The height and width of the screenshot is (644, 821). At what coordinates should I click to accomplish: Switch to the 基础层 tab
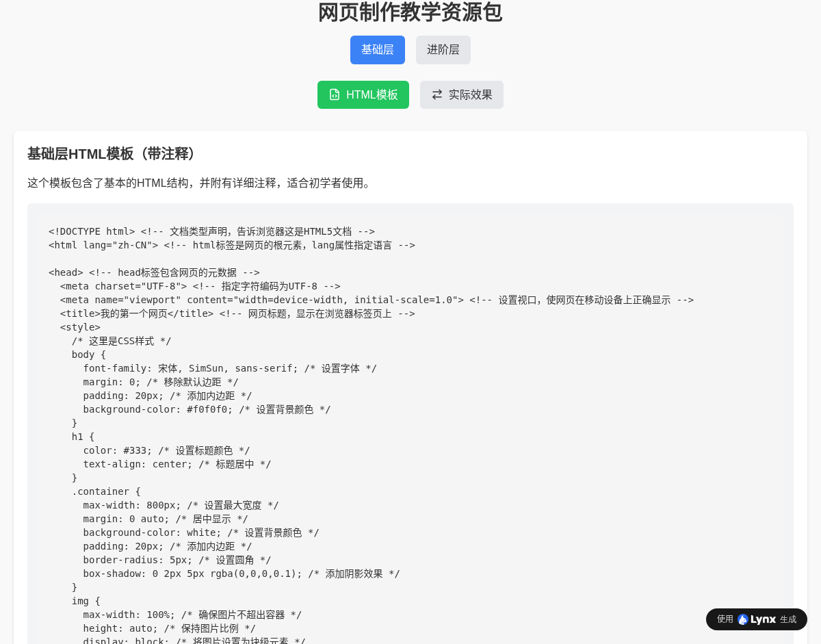coord(378,50)
